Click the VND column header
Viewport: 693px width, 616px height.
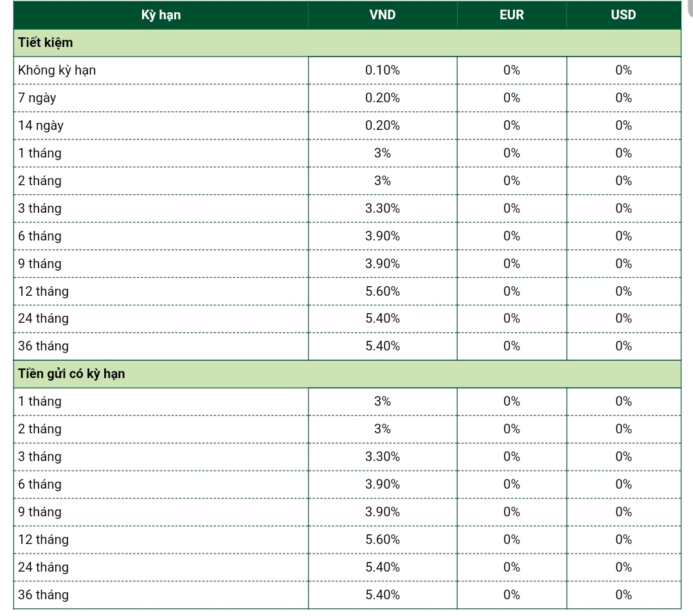pos(382,15)
